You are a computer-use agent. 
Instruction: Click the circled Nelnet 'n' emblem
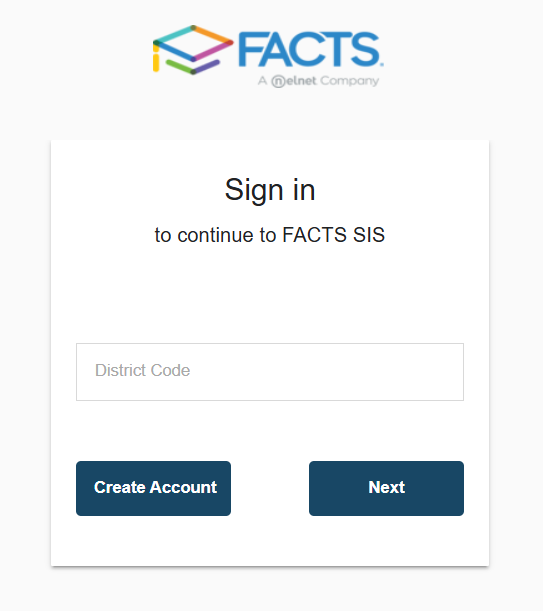[x=278, y=81]
